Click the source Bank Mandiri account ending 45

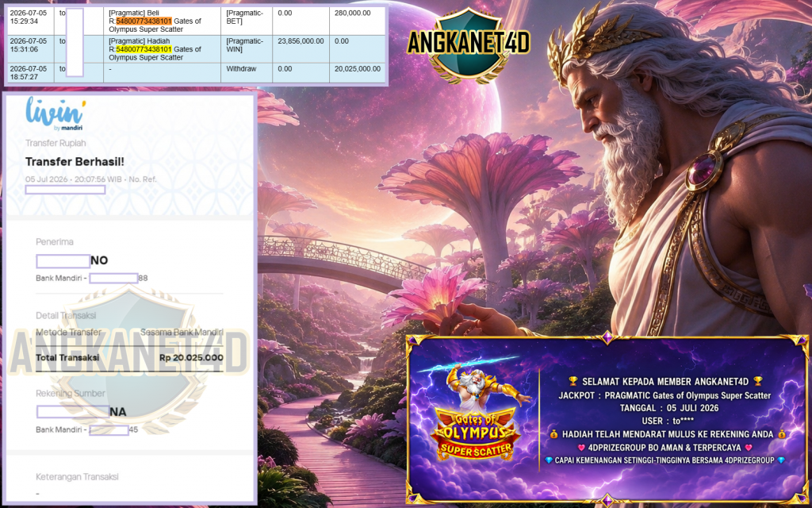pyautogui.click(x=87, y=429)
